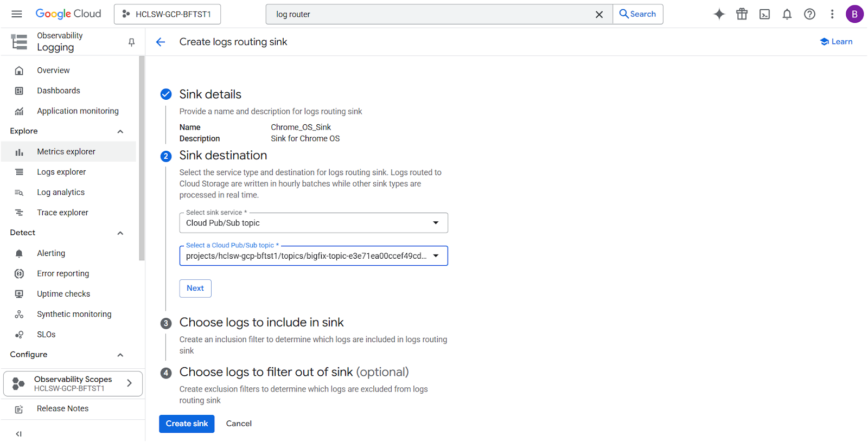This screenshot has width=868, height=442.
Task: Collapse the Detect section
Action: tap(120, 233)
